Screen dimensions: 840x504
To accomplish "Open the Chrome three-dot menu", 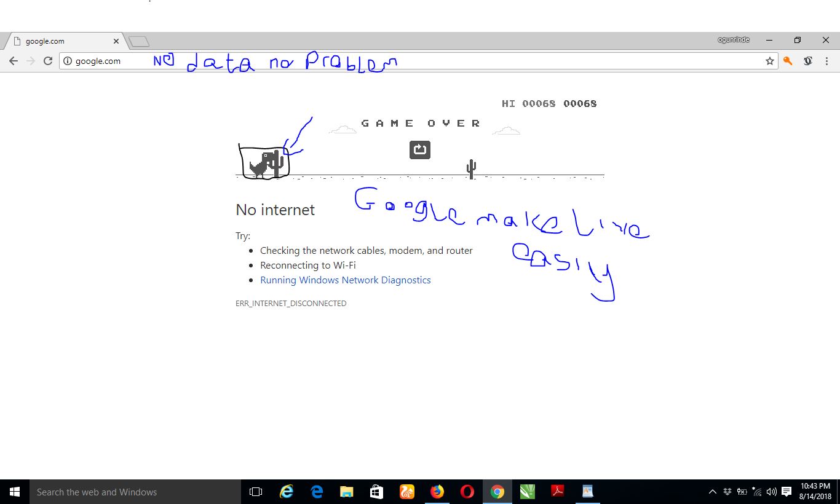I will pos(828,61).
